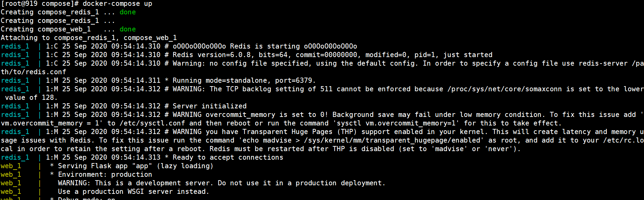Click the Use a production WSGI server line
The image size is (644, 200).
[x=134, y=192]
